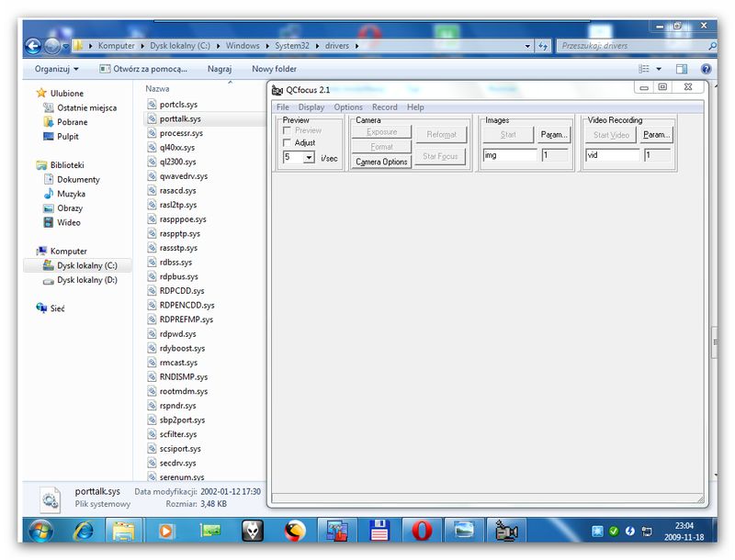The width and height of the screenshot is (735, 560).
Task: Refresh the drivers folder in the address bar
Action: [543, 46]
